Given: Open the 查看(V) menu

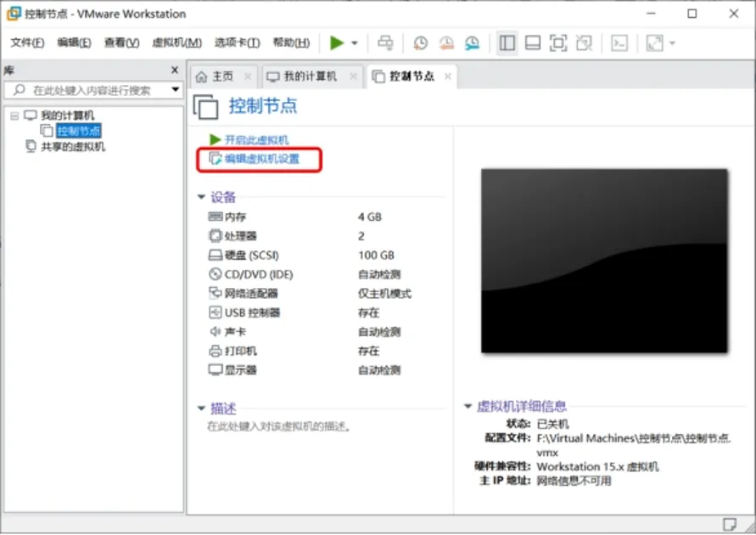Looking at the screenshot, I should [121, 43].
